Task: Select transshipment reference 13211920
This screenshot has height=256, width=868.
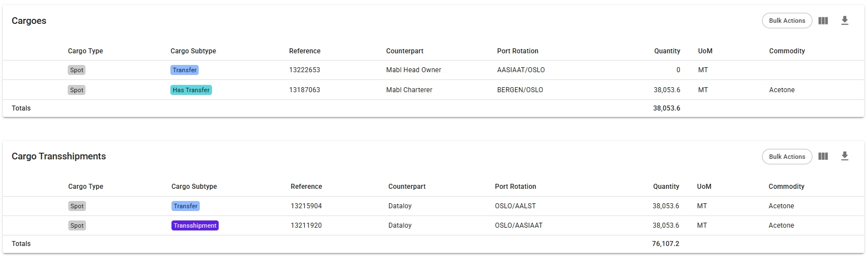Action: (x=306, y=225)
